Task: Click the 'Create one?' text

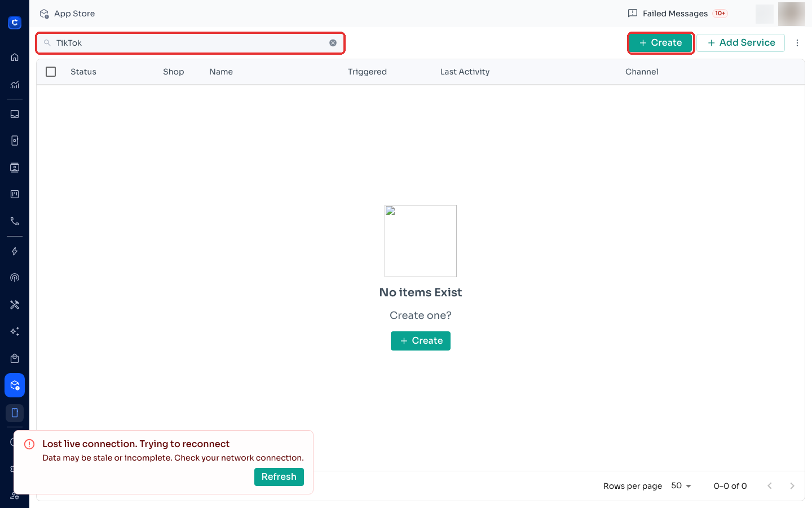Action: pyautogui.click(x=421, y=316)
